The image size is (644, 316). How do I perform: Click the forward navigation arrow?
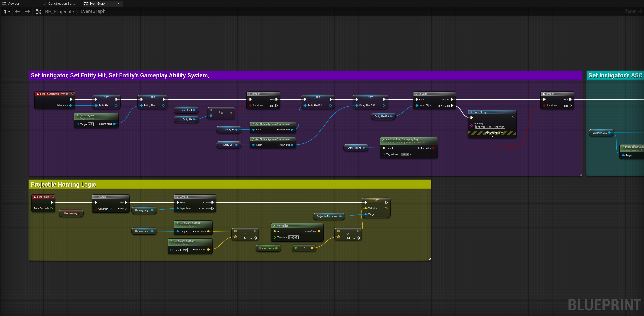click(x=27, y=11)
